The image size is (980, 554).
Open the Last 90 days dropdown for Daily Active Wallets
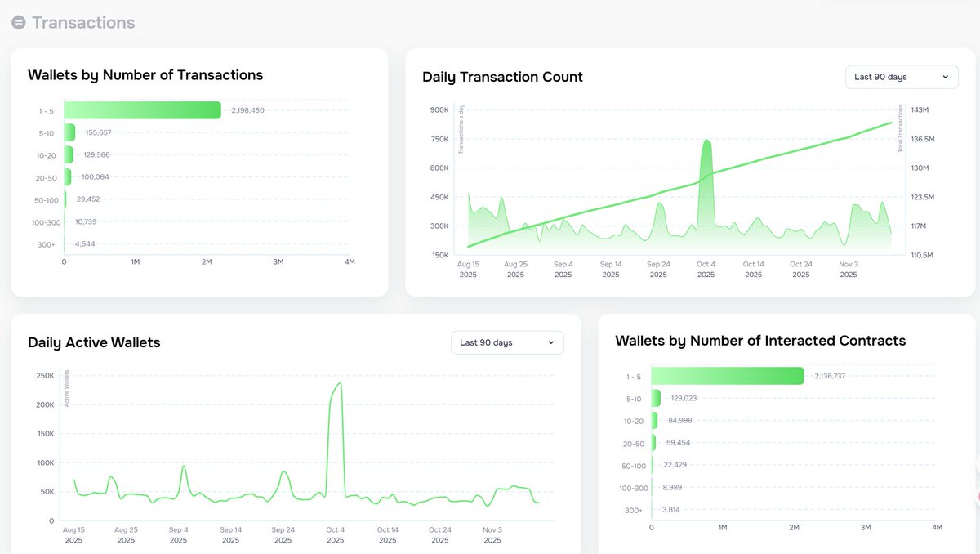click(506, 342)
